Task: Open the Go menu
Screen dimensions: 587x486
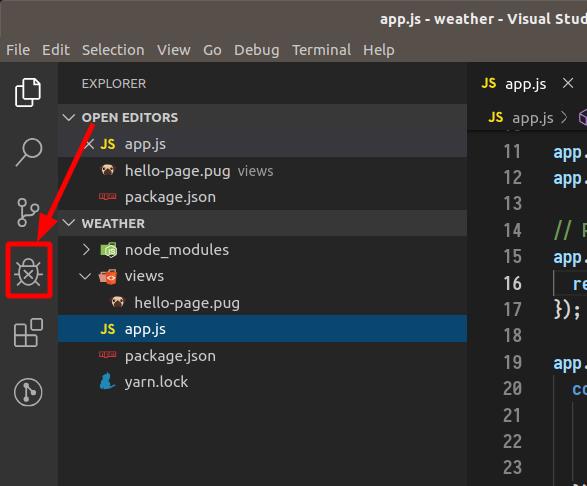Action: pyautogui.click(x=212, y=50)
